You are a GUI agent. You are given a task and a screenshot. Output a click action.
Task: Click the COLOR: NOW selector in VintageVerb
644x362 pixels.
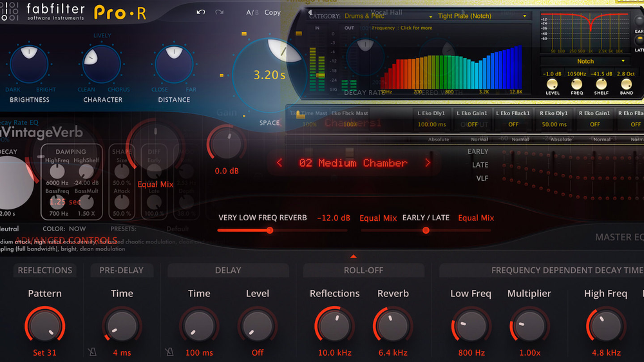click(64, 229)
